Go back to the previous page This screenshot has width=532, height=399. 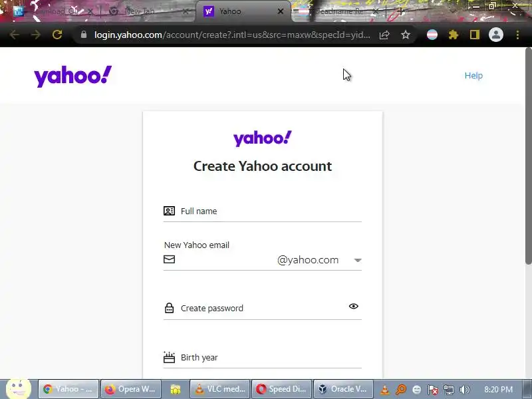click(x=14, y=35)
